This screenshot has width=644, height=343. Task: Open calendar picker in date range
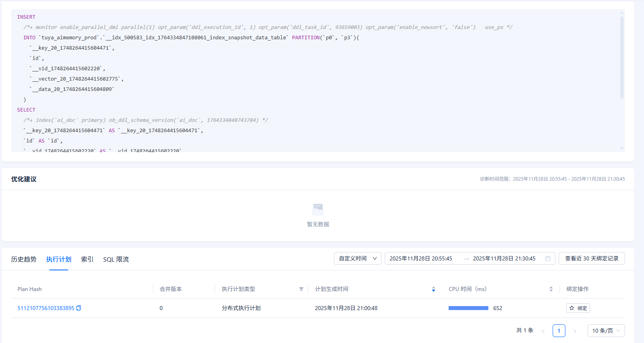pyautogui.click(x=548, y=258)
